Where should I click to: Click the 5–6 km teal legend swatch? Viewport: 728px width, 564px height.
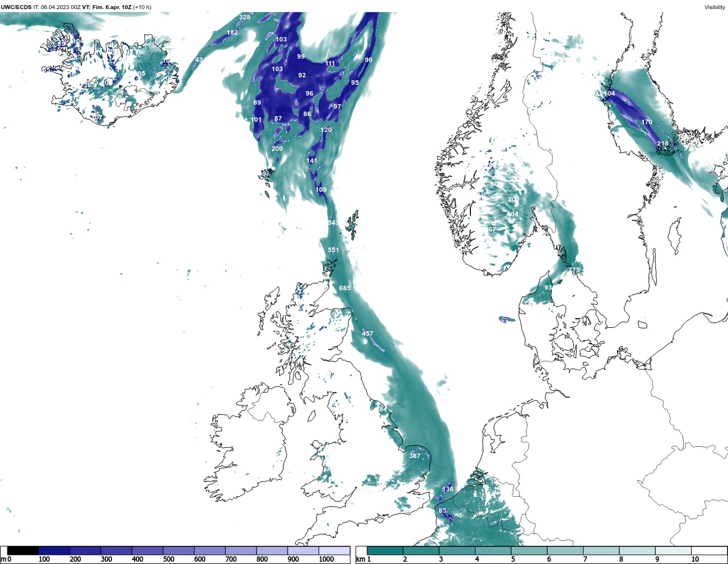click(x=530, y=551)
